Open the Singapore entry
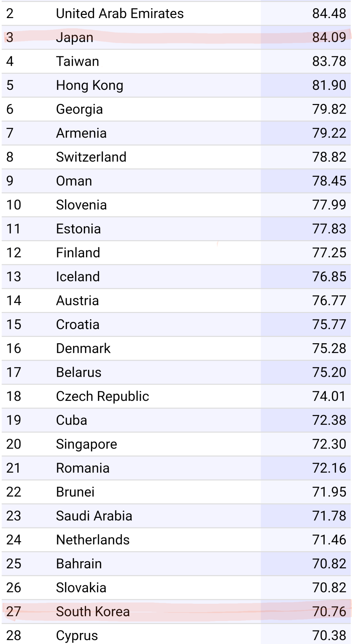The width and height of the screenshot is (352, 644). 86,444
